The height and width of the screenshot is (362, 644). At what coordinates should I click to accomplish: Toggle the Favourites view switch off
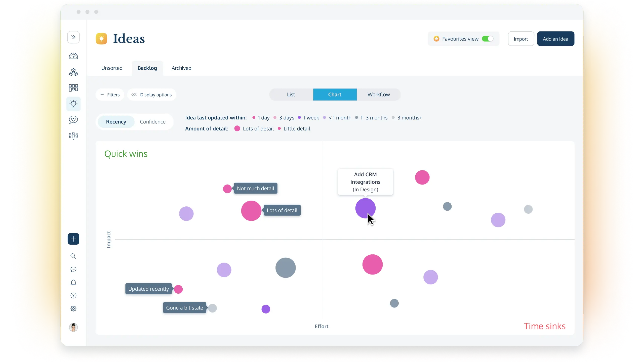click(487, 39)
